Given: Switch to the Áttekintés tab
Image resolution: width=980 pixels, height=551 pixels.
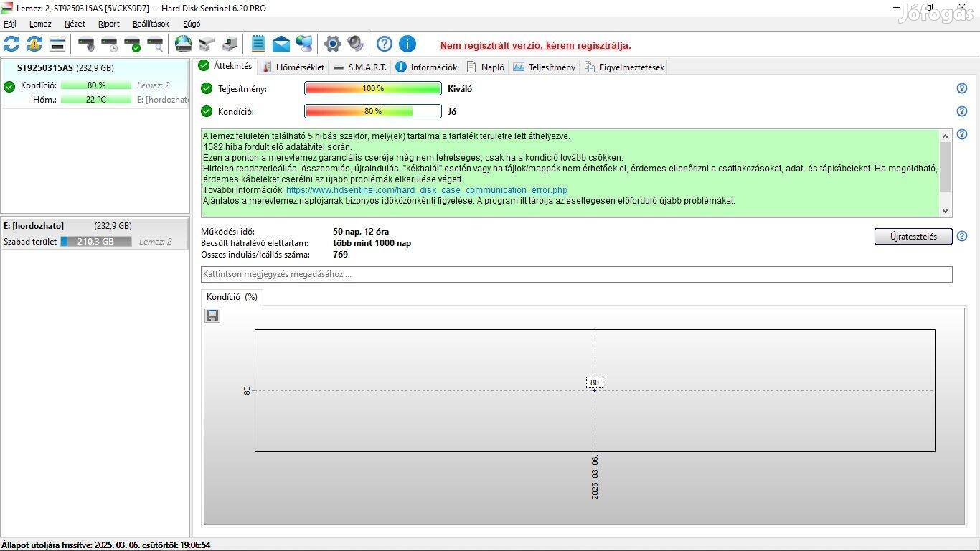Looking at the screenshot, I should click(x=226, y=66).
